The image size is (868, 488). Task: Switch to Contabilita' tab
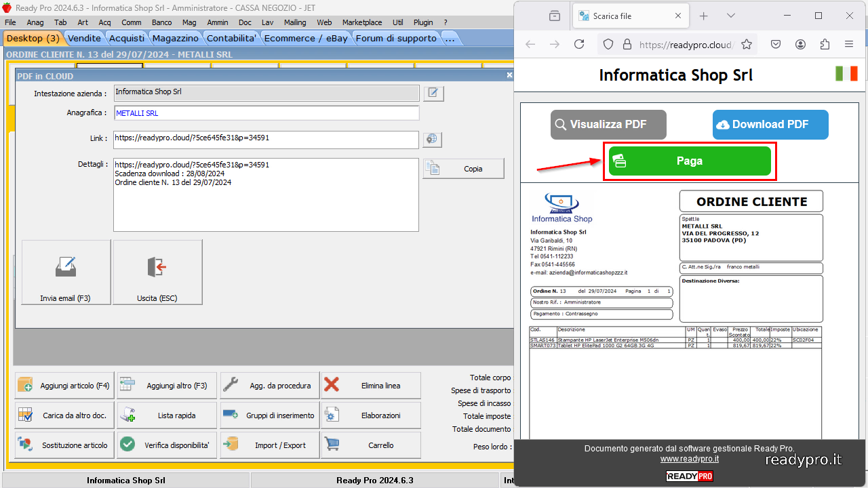[232, 39]
